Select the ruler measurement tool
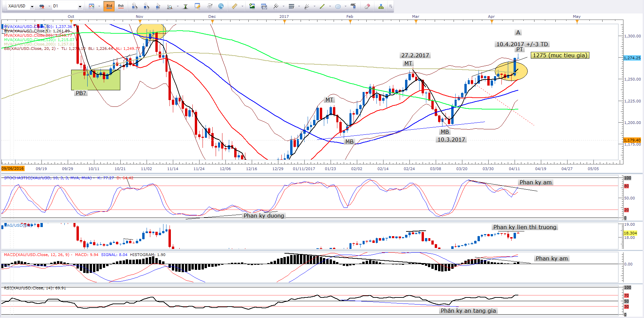Screen dimensions: 644x318 click(235, 6)
